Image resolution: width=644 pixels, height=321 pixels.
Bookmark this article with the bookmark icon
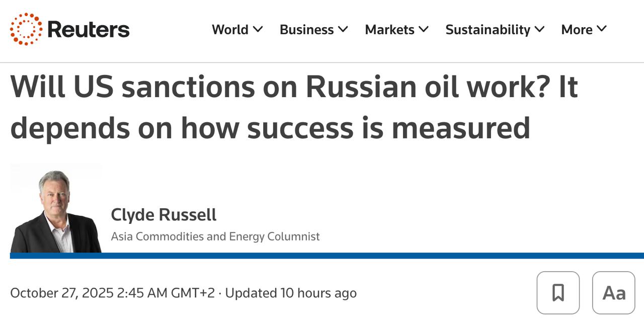[558, 293]
